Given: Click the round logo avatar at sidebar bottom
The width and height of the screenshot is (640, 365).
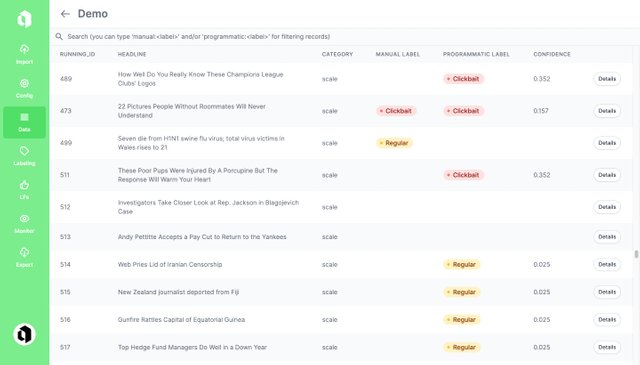Looking at the screenshot, I should 24,334.
